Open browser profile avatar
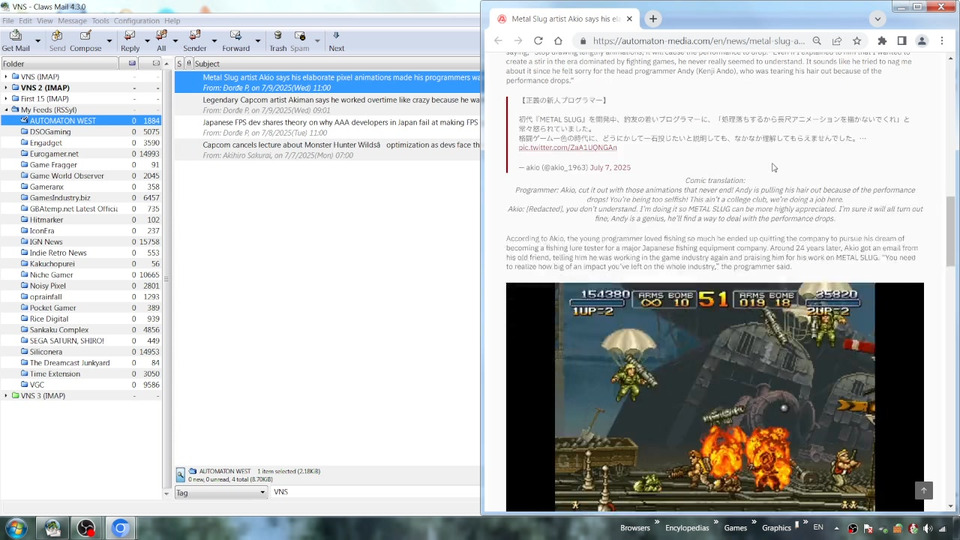 coord(921,41)
